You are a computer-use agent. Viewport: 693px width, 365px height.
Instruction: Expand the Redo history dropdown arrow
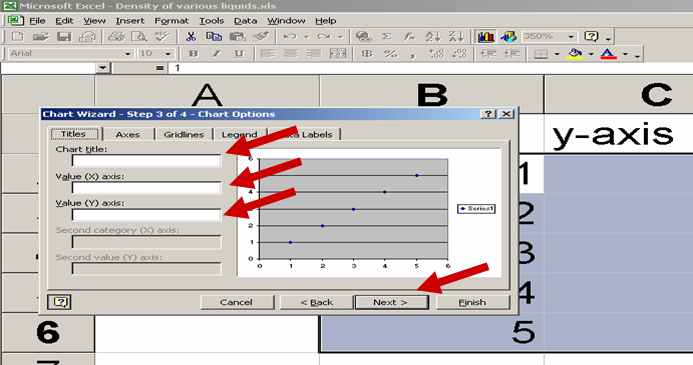coord(340,37)
